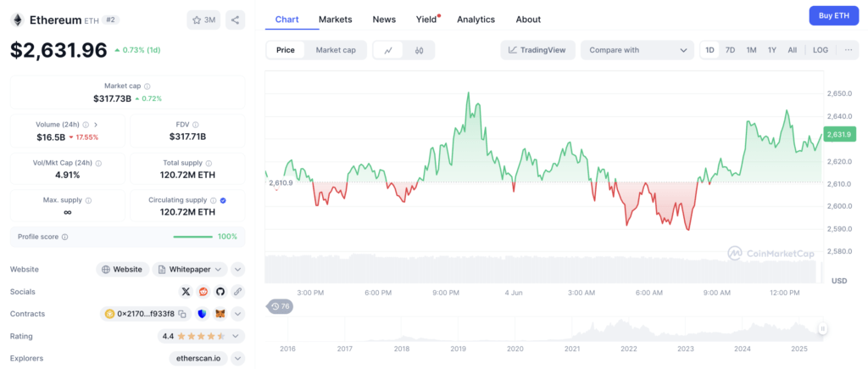Select the Market cap toggle
The width and height of the screenshot is (868, 369).
pyautogui.click(x=336, y=50)
